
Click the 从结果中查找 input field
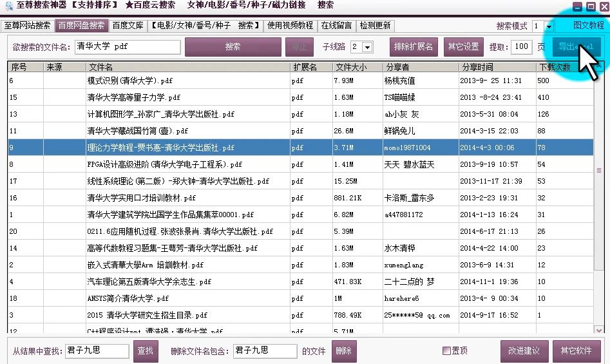97,350
